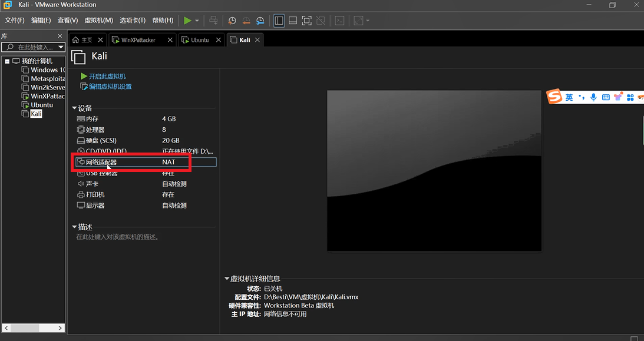Click the stretch guest display icon

pos(359,21)
